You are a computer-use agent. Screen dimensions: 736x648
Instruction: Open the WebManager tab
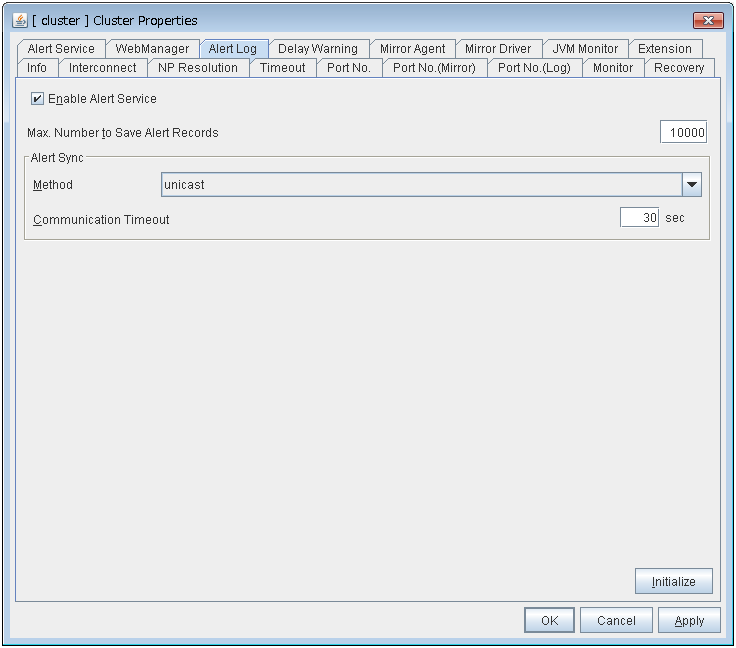click(152, 48)
